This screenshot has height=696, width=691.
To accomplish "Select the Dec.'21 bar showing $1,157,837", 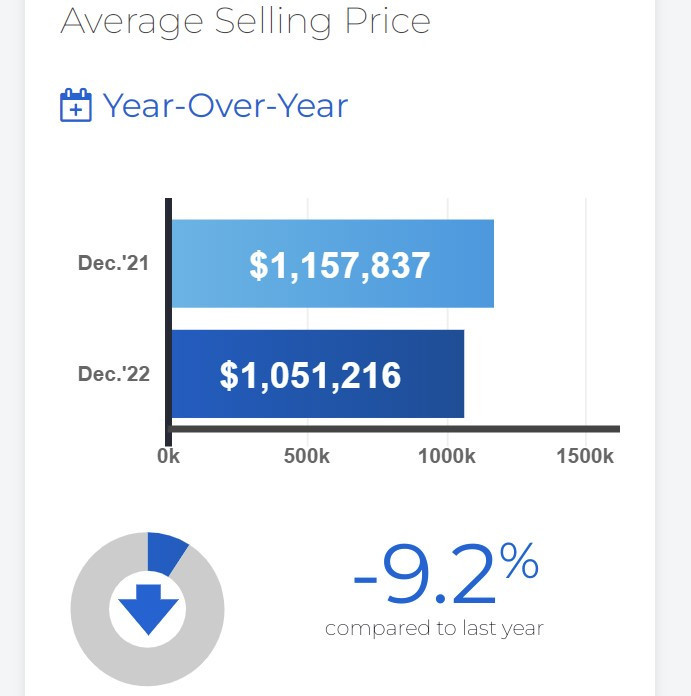I will 333,263.
